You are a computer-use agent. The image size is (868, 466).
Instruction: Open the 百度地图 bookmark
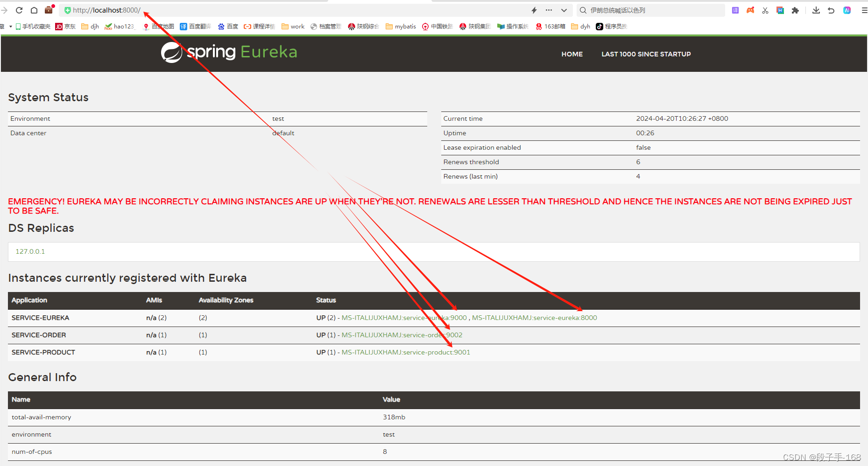158,27
